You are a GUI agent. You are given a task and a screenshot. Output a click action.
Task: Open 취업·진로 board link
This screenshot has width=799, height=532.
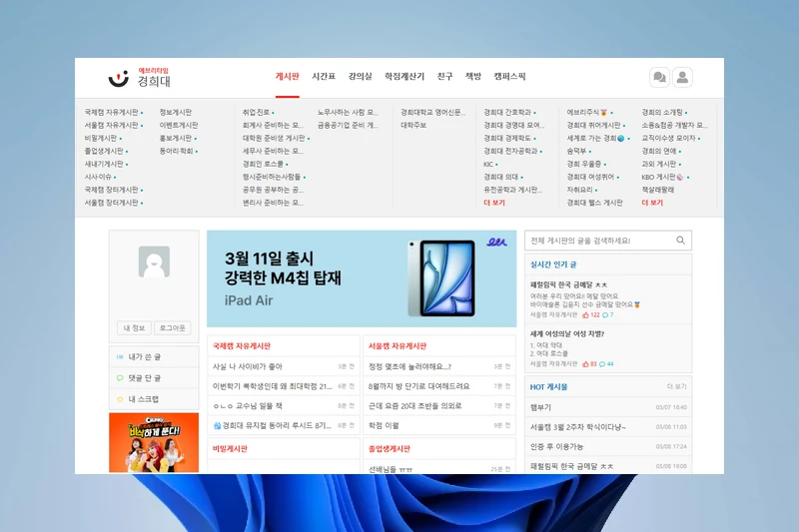(x=256, y=112)
